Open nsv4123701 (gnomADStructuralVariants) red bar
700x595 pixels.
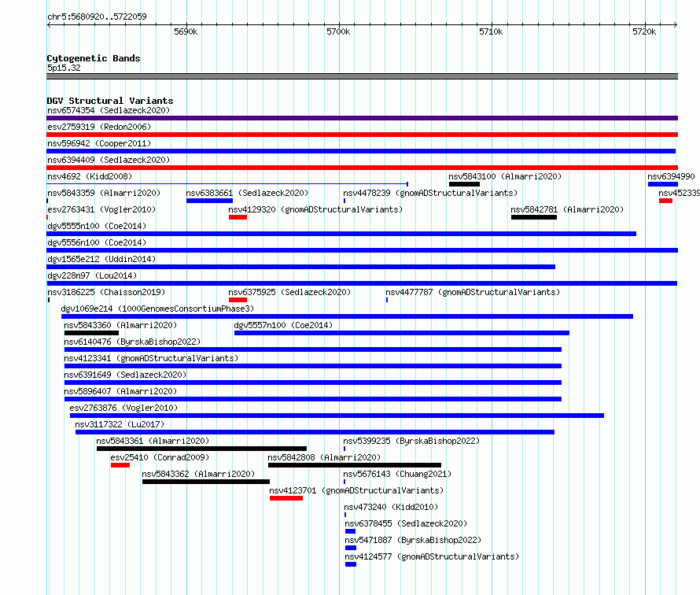pos(286,498)
